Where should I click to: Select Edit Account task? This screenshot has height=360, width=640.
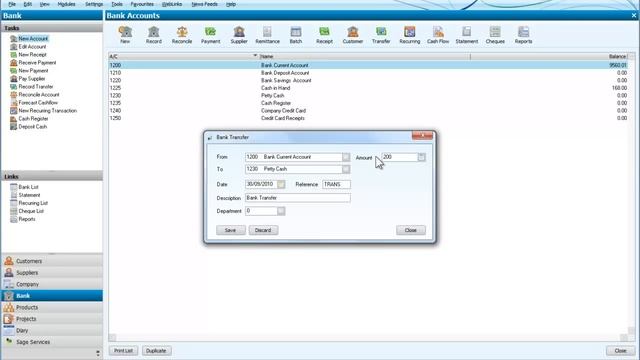(32, 47)
